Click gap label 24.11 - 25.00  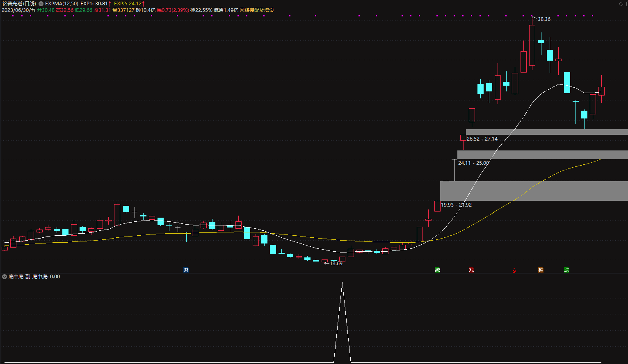(x=473, y=163)
